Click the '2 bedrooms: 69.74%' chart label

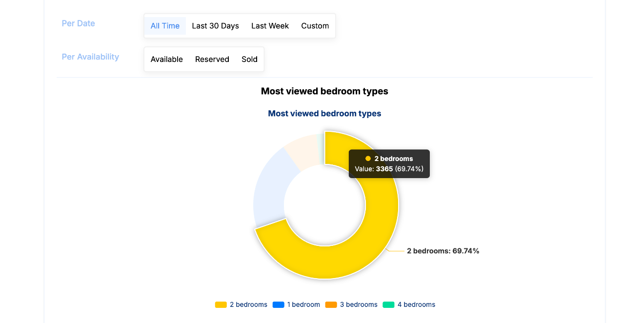pos(443,251)
